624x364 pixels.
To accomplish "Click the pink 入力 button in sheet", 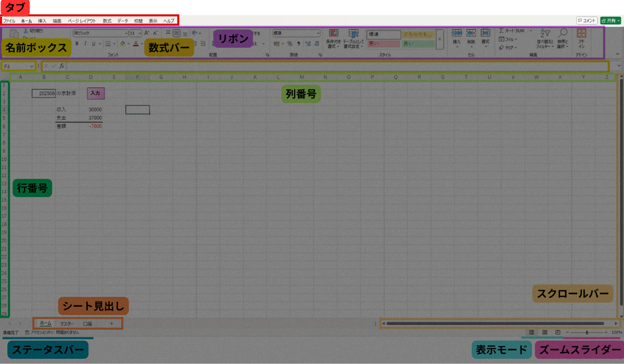I will point(95,93).
